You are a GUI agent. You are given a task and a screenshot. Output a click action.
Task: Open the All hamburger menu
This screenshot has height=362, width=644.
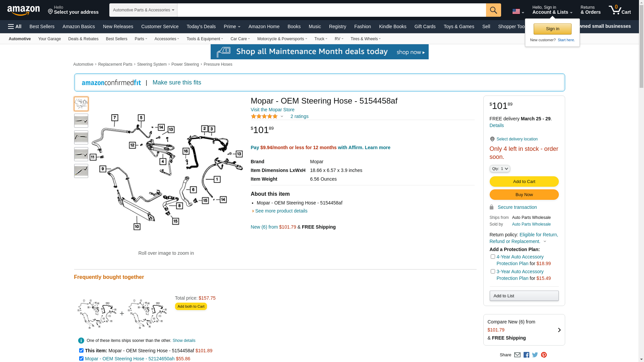click(x=15, y=26)
